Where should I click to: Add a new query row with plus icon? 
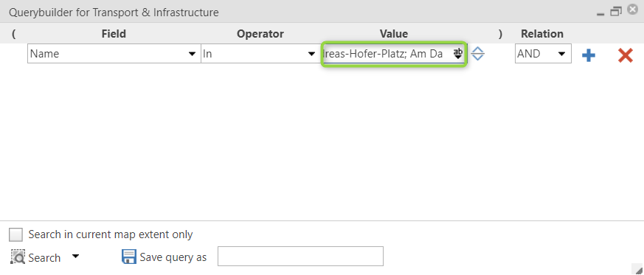pyautogui.click(x=589, y=55)
